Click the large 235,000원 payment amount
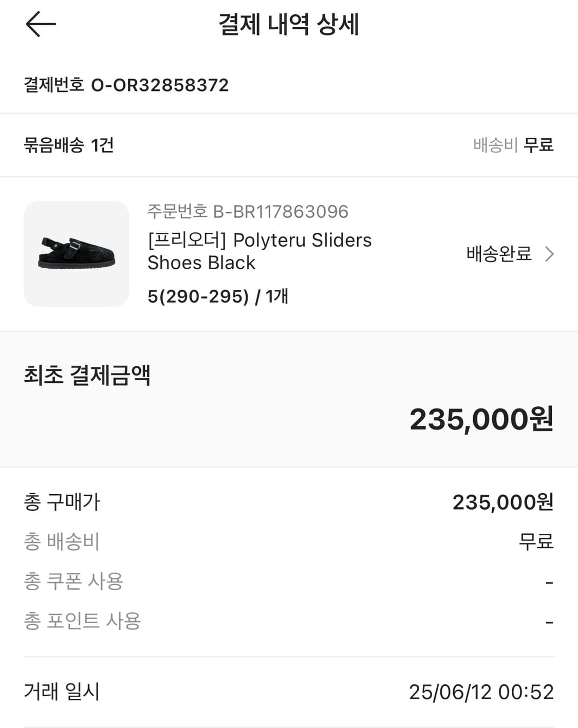 click(481, 419)
